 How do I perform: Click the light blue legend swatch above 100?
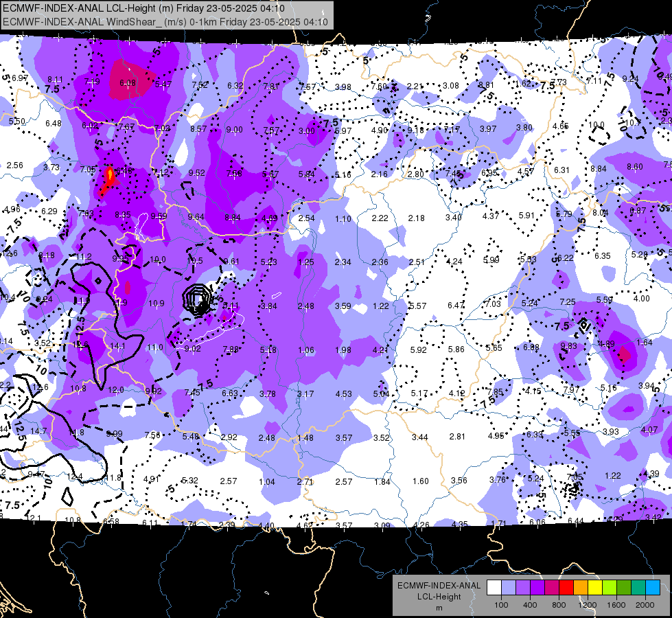click(509, 587)
